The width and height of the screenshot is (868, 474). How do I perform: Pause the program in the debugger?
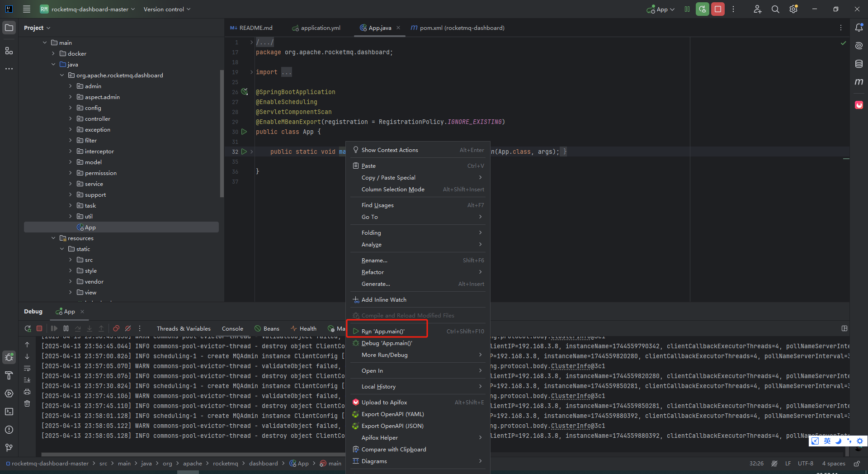pos(66,328)
